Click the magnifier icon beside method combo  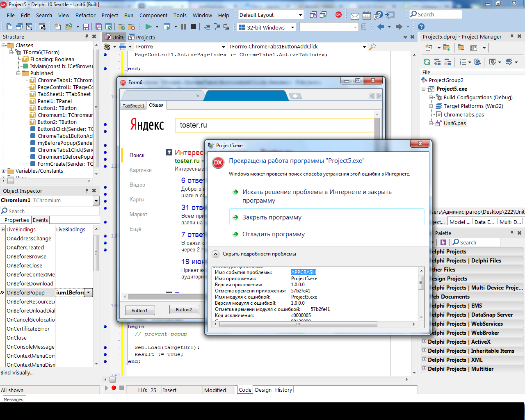coord(372,47)
